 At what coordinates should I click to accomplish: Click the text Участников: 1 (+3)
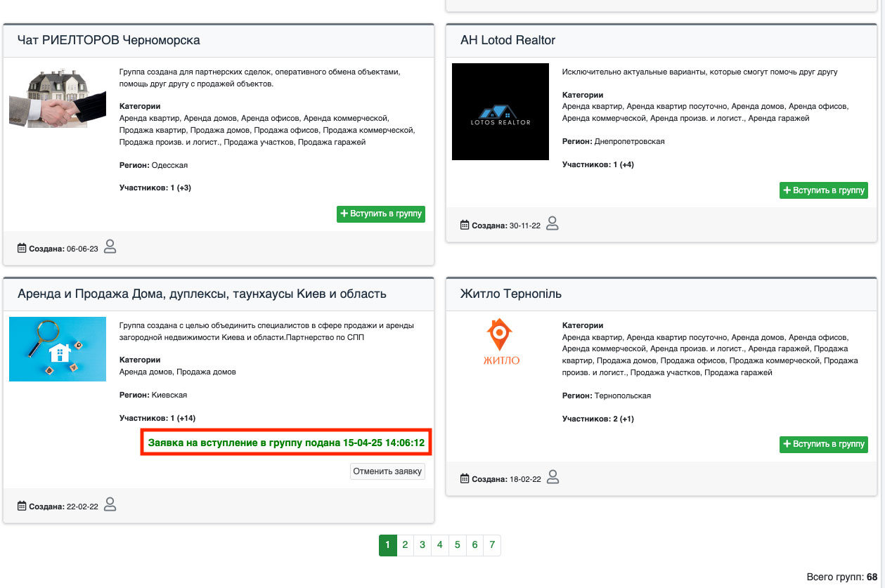tap(155, 188)
